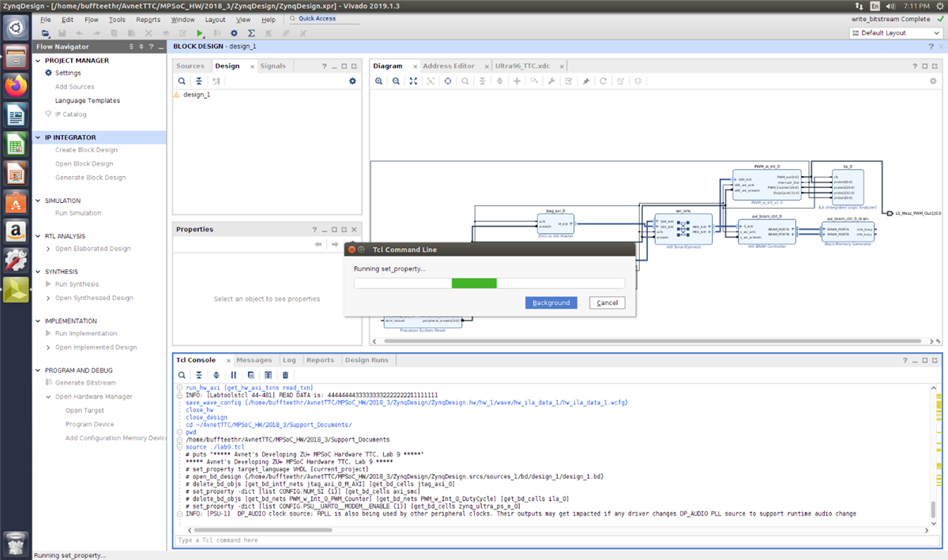The width and height of the screenshot is (948, 560).
Task: Pause Tcl Console output
Action: tap(234, 375)
